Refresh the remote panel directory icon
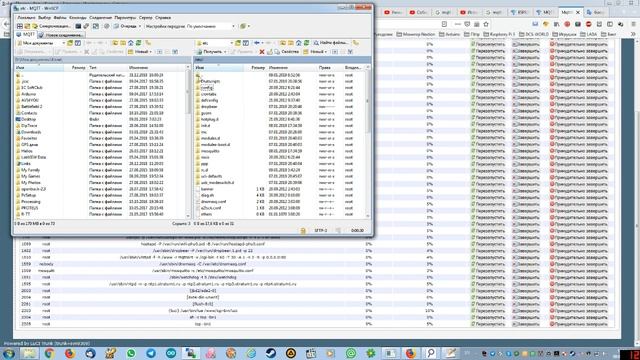This screenshot has height=360, width=640. (x=306, y=43)
